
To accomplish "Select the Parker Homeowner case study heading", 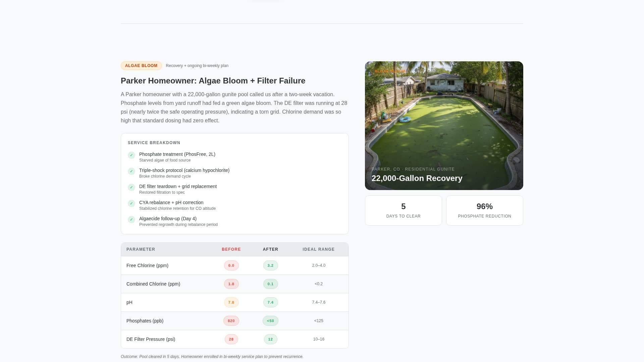I will click(x=213, y=81).
